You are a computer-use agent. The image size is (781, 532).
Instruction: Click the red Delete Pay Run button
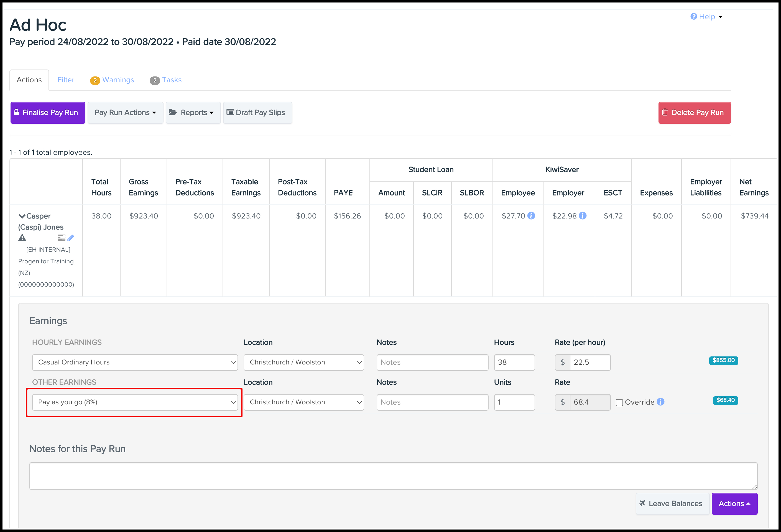(694, 112)
